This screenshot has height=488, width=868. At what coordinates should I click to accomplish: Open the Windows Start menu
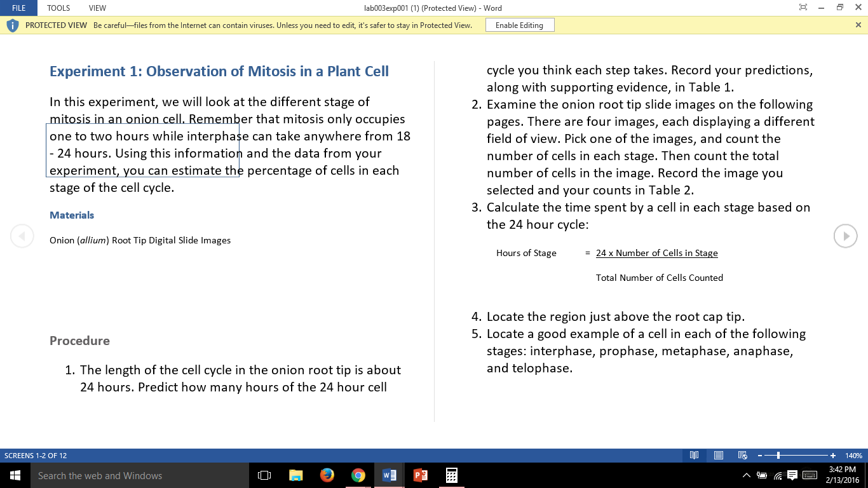[x=15, y=475]
